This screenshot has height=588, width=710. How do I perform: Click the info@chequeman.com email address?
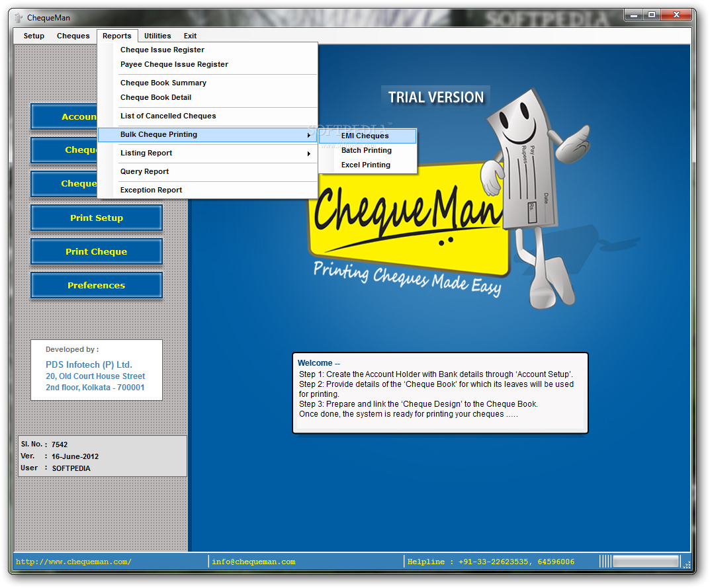pyautogui.click(x=253, y=562)
